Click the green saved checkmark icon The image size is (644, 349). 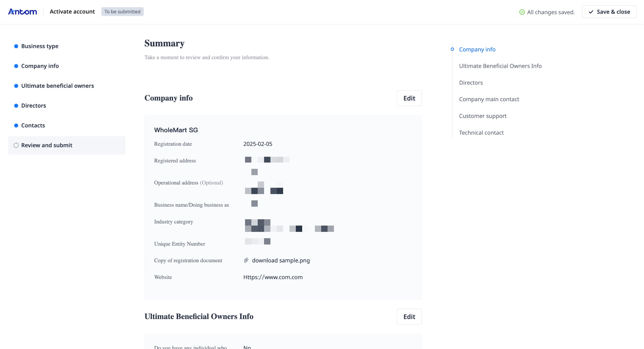click(x=522, y=12)
